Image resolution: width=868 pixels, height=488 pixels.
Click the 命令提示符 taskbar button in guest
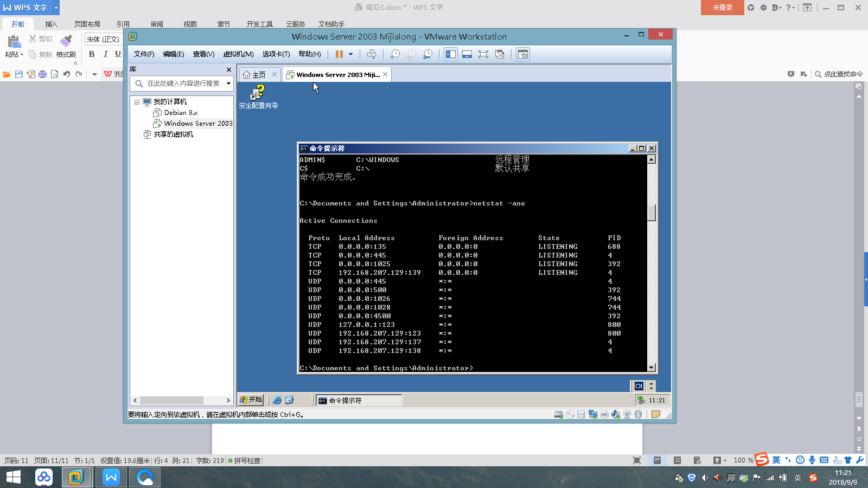(x=359, y=400)
